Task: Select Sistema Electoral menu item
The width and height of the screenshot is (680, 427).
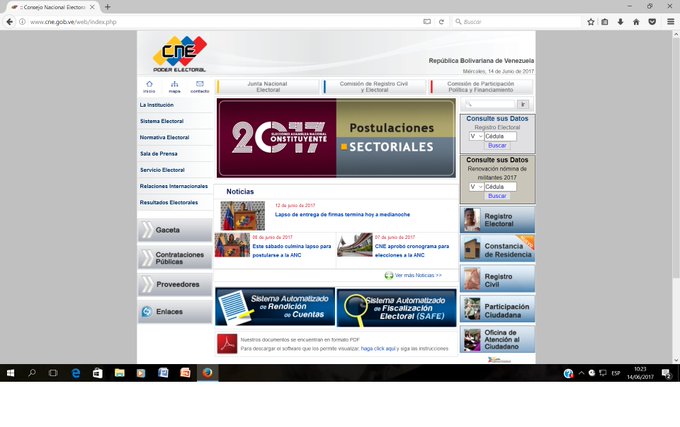Action: point(162,121)
